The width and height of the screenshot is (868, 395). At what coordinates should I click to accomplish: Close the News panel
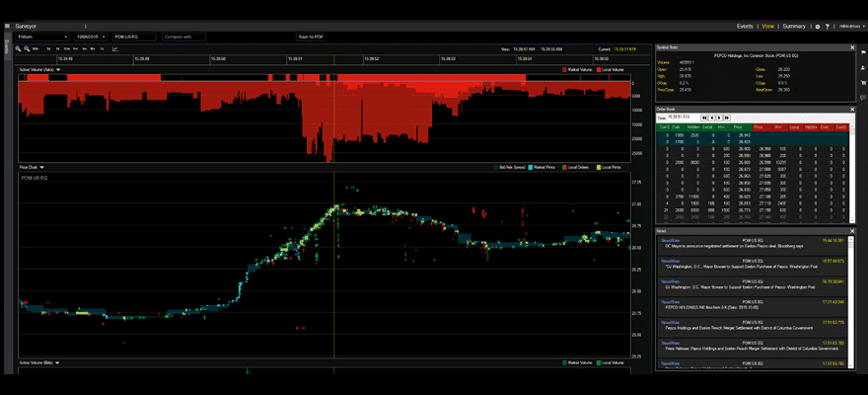click(852, 231)
